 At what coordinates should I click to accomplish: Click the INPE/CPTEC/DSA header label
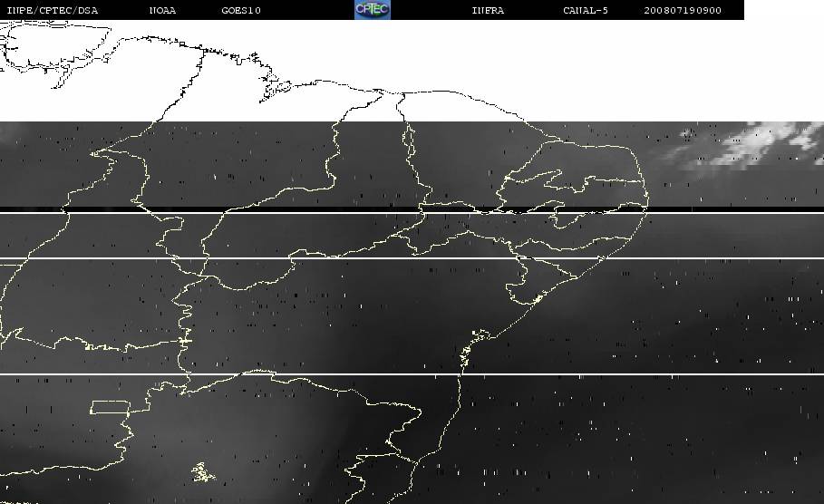click(52, 11)
